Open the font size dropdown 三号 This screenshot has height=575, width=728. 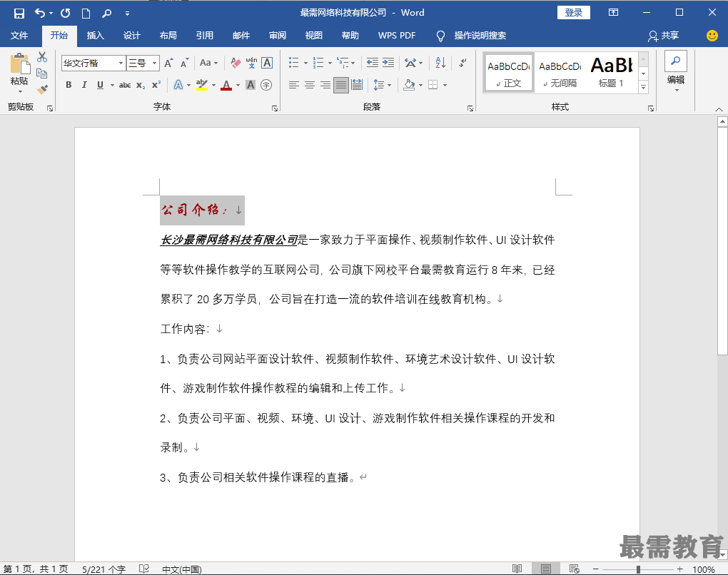click(154, 63)
